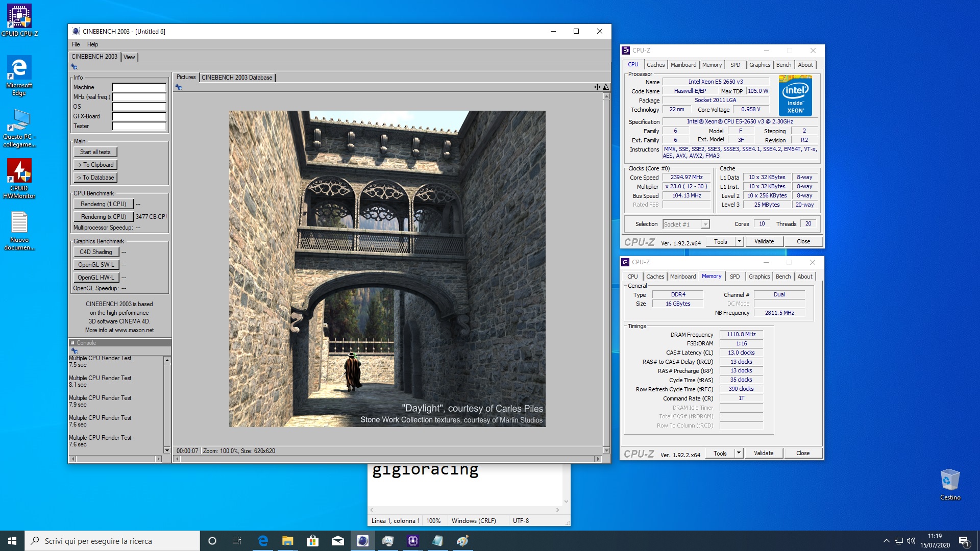Open the Graphics tab in the upper CPU-Z window

point(759,65)
